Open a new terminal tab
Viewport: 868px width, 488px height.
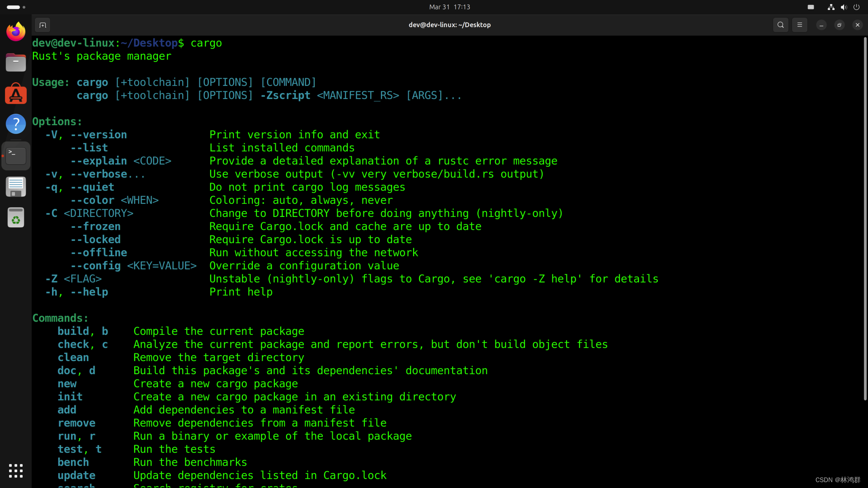coord(42,25)
